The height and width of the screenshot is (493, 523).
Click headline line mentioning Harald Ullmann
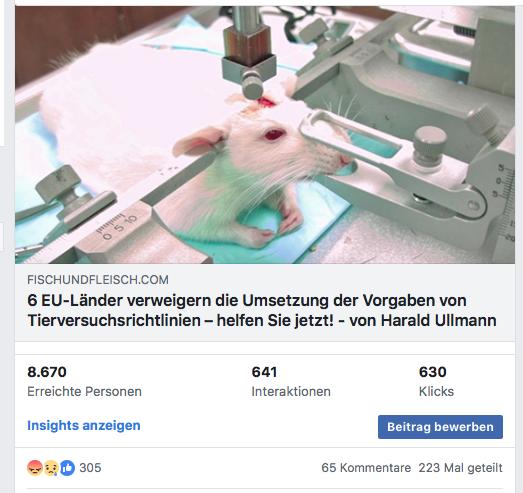(262, 321)
